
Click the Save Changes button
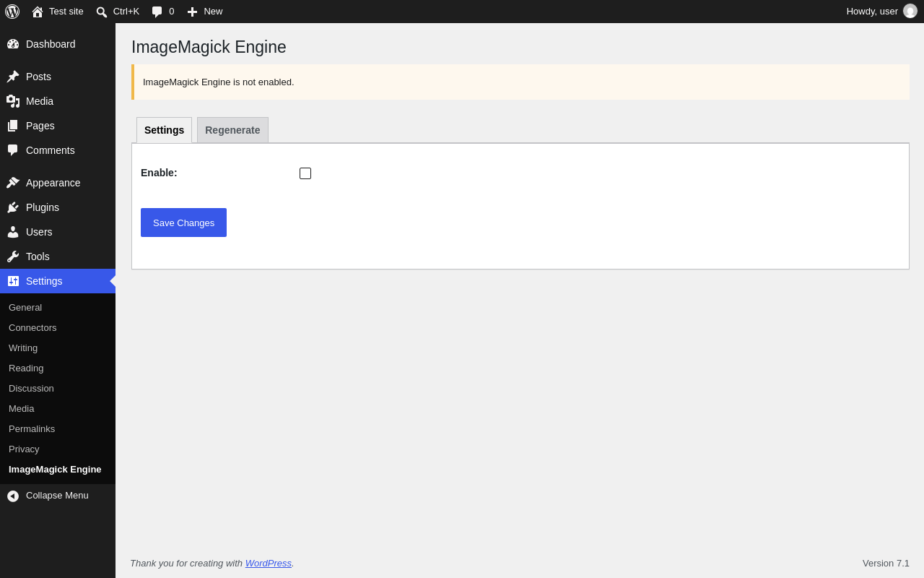click(x=183, y=223)
